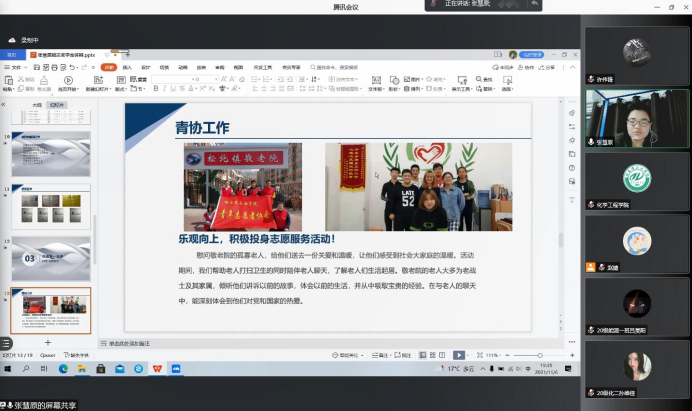Image resolution: width=692 pixels, height=411 pixels.
Task: Adjust the zoom slider handle
Action: (540, 355)
